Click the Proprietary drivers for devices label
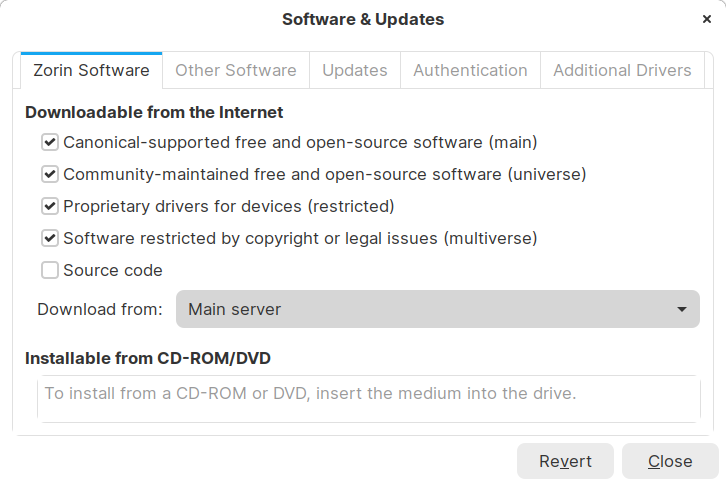The height and width of the screenshot is (486, 726). click(x=228, y=207)
